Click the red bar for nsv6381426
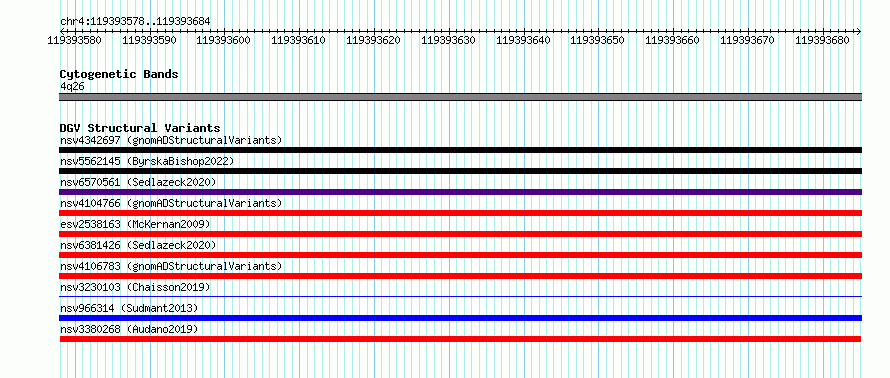This screenshot has width=890, height=378. point(460,255)
